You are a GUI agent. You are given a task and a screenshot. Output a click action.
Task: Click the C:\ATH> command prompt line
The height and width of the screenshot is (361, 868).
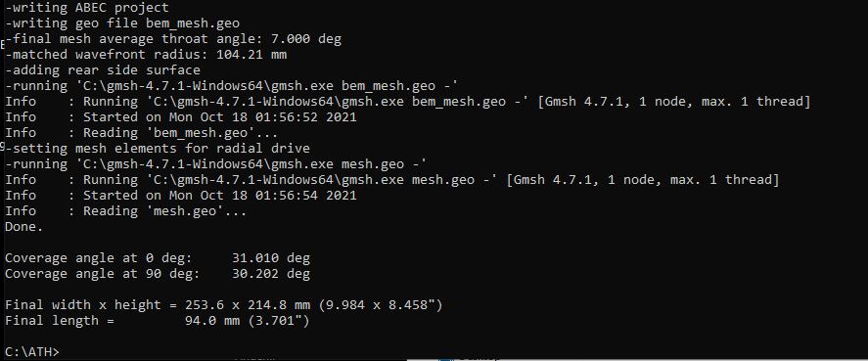31,352
